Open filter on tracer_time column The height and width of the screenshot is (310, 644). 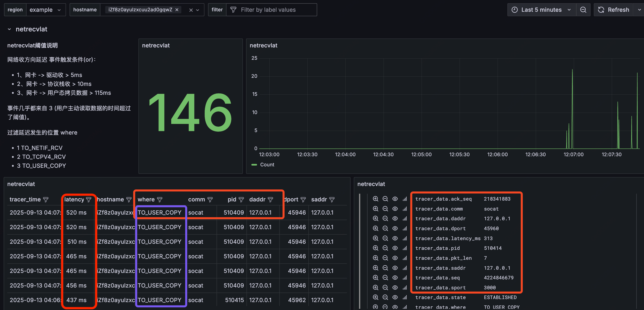point(46,200)
